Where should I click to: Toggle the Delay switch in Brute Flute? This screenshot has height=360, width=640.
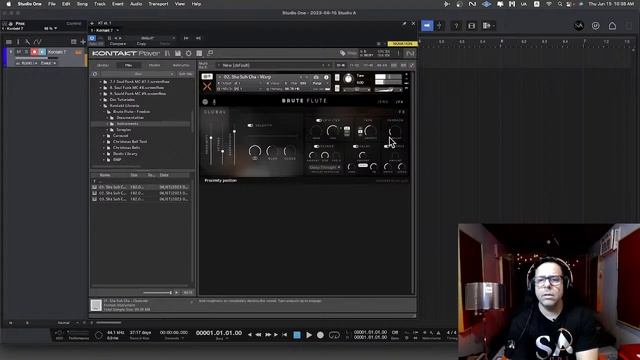356,146
